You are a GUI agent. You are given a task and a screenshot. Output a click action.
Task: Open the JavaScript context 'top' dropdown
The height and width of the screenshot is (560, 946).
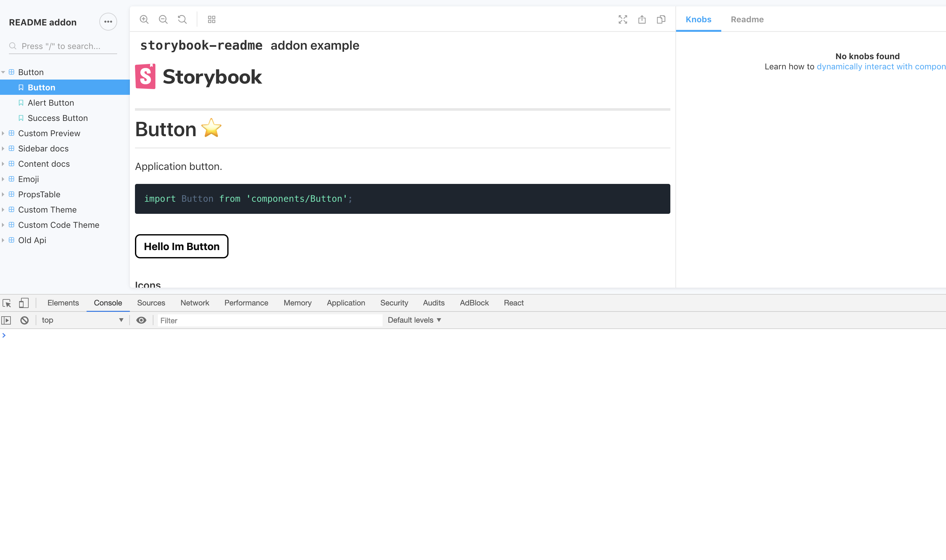(82, 320)
